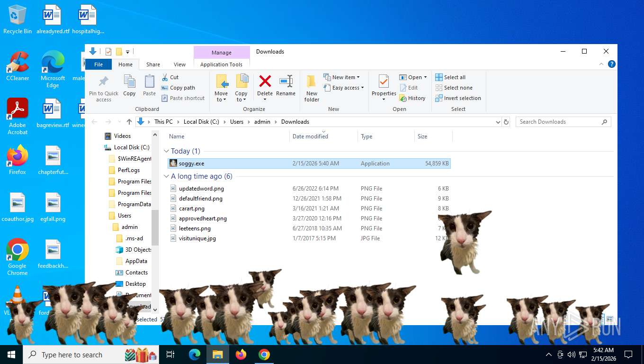Viewport: 644px width, 364px height.
Task: Select 3D Objects in navigation tree
Action: tap(138, 250)
